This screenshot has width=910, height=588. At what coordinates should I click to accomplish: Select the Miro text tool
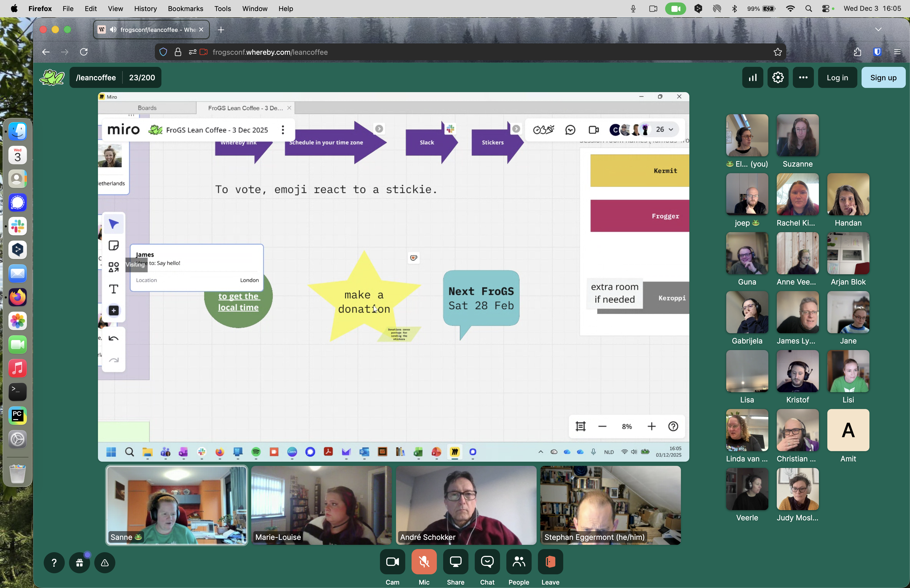(113, 289)
